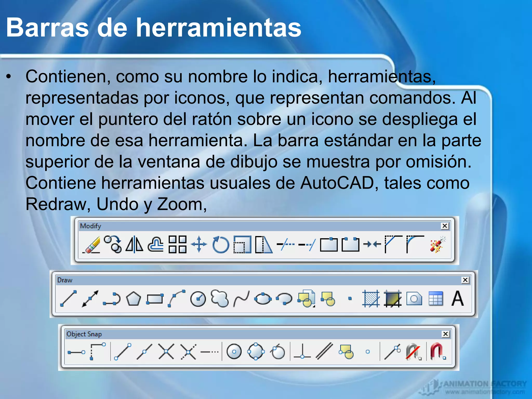Click Make Block tool in Draw toolbar
The width and height of the screenshot is (532, 399).
click(x=328, y=299)
